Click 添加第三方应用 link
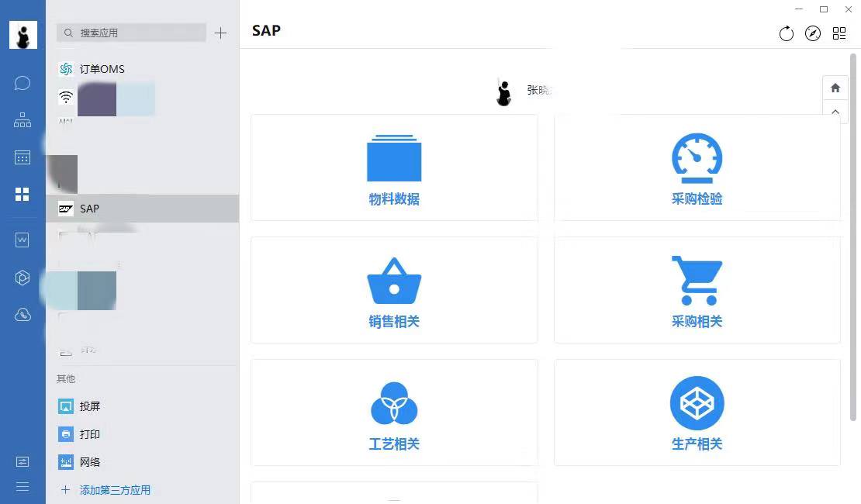Image resolution: width=861 pixels, height=504 pixels. [x=115, y=490]
